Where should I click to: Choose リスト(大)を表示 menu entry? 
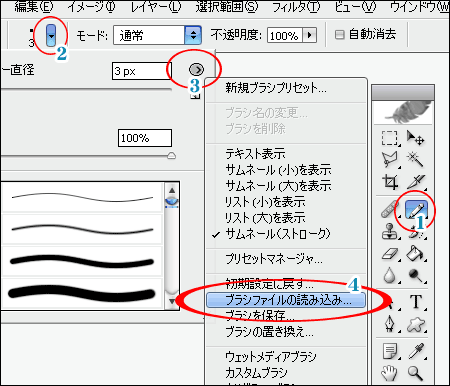(x=286, y=218)
